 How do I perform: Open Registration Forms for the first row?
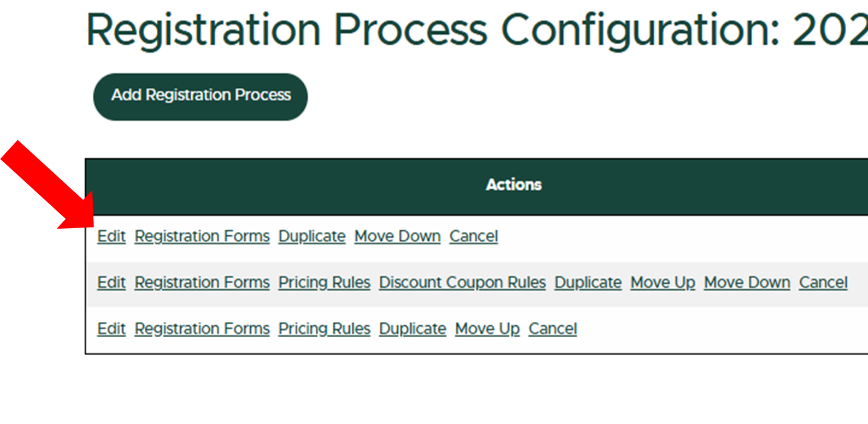[202, 236]
